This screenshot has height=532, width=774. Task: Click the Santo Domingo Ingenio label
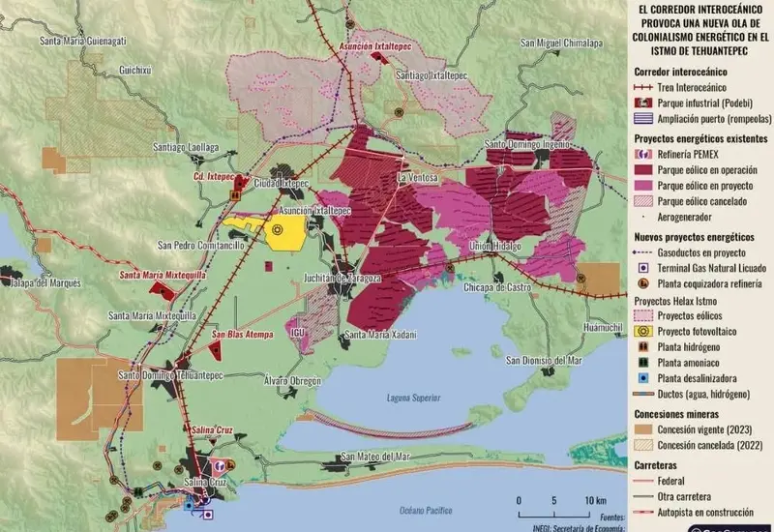point(527,144)
